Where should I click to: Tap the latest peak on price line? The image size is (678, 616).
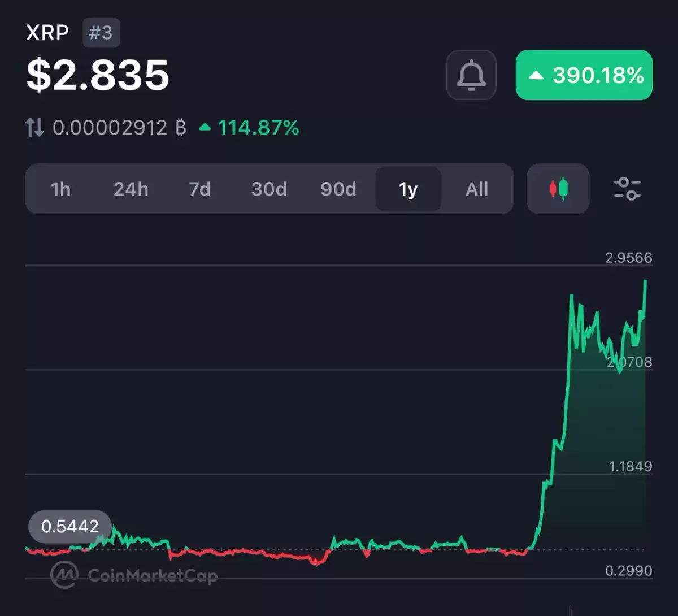645,280
